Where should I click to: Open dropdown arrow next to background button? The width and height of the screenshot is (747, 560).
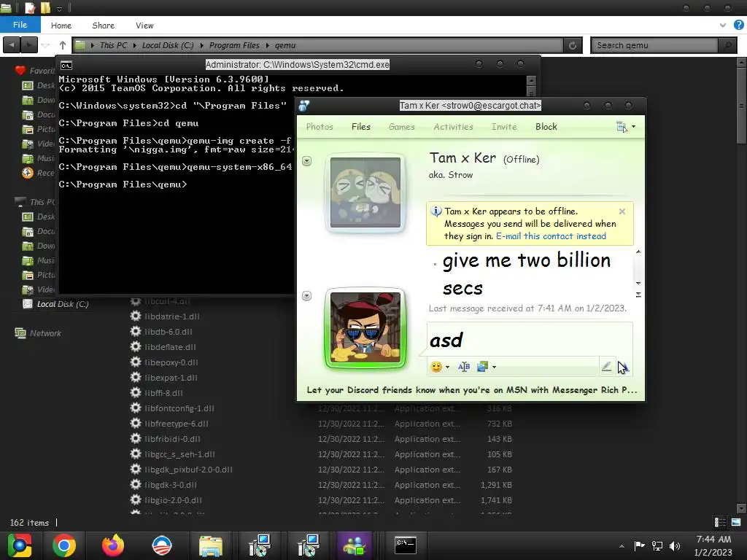494,367
